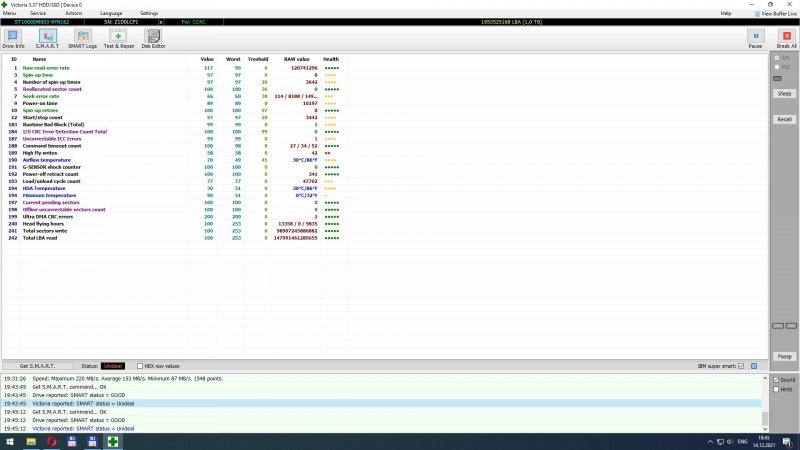This screenshot has width=800, height=450.
Task: Open the Settings menu
Action: pyautogui.click(x=149, y=13)
